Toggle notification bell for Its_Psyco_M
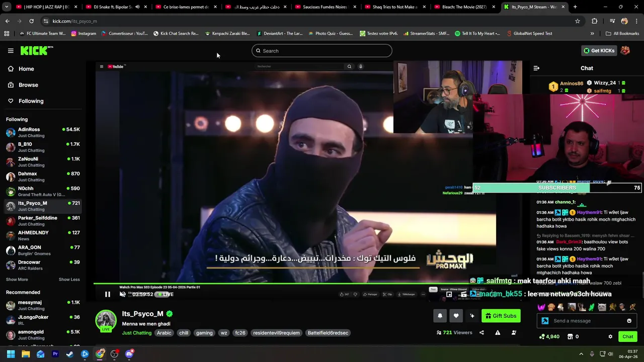644x362 pixels. coord(440,316)
